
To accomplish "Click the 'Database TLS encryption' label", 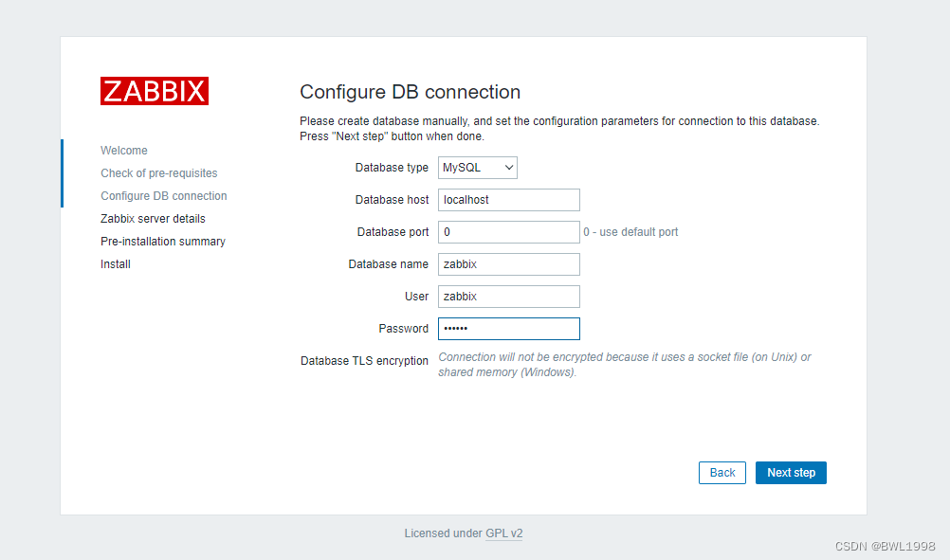I will pos(364,361).
